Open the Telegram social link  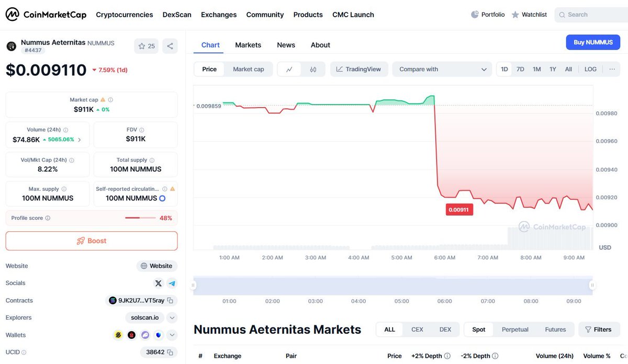pyautogui.click(x=172, y=283)
